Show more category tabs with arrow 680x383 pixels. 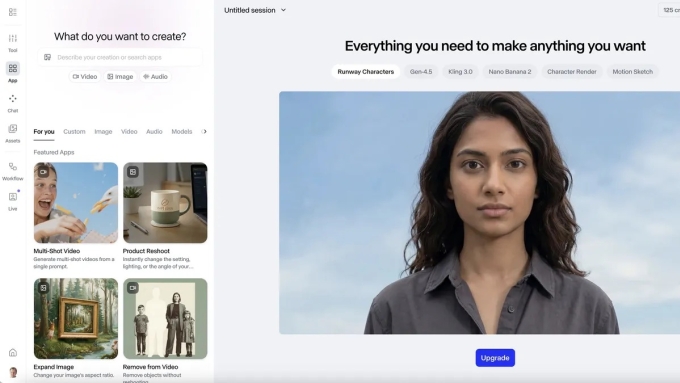tap(204, 131)
